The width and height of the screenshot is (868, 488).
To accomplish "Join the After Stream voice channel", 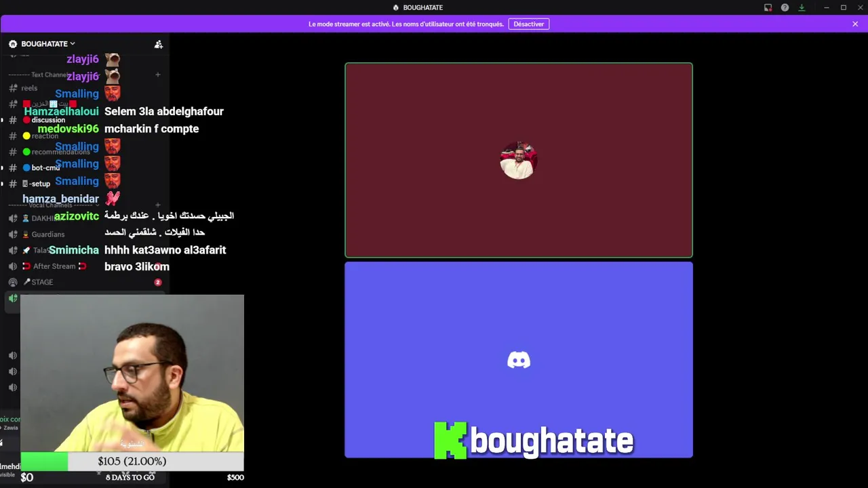I will pos(54,266).
